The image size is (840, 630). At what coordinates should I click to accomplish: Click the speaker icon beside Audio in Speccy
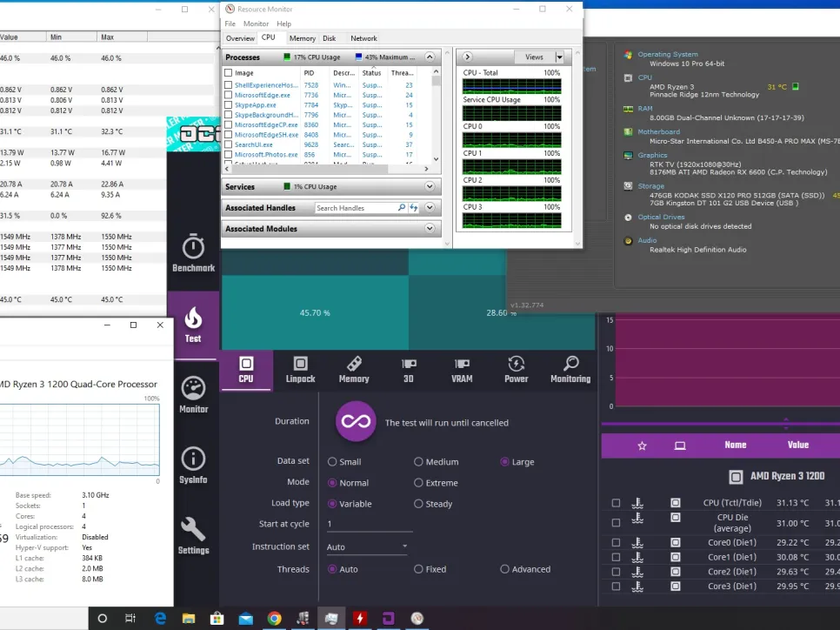628,241
